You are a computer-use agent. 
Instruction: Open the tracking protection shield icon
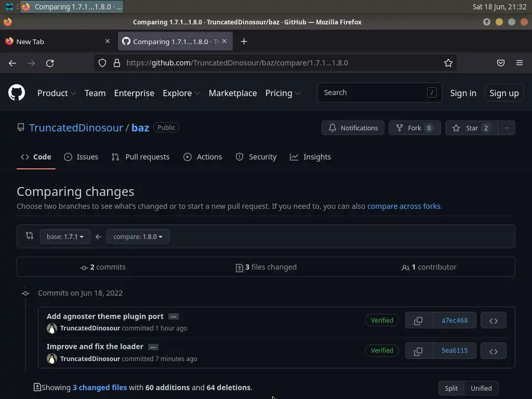pos(102,63)
